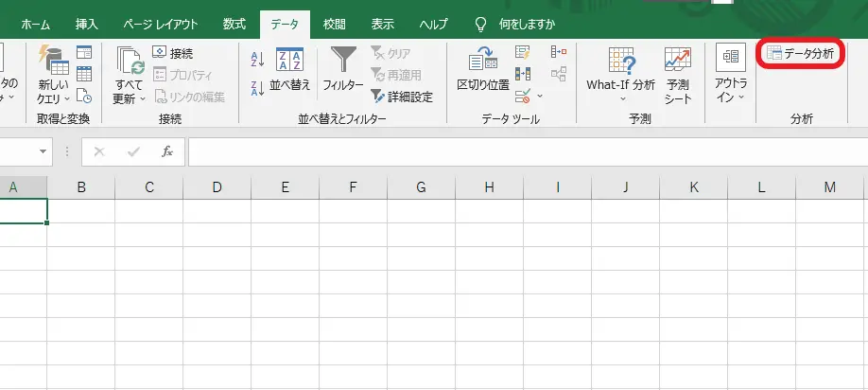Viewport: 868px width, 390px height.
Task: Open 区切り位置 (Text to Columns) wizard
Action: pyautogui.click(x=483, y=71)
